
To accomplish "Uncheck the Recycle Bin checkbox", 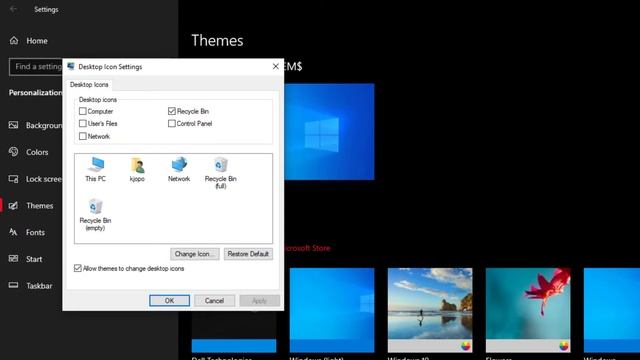I will 172,111.
